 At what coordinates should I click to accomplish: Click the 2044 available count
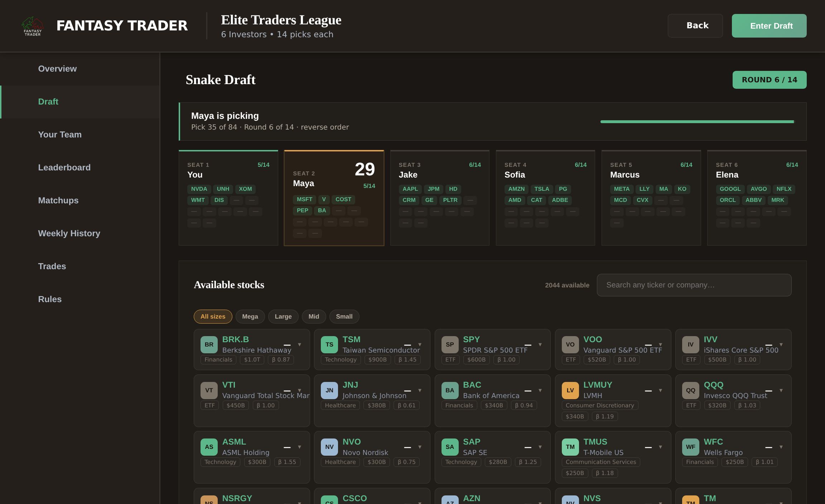click(x=567, y=285)
